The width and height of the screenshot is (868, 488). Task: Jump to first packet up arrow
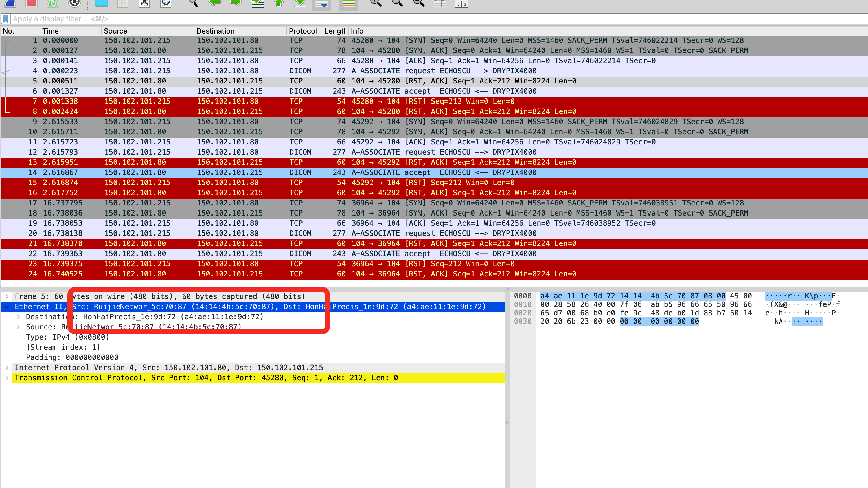click(x=279, y=3)
